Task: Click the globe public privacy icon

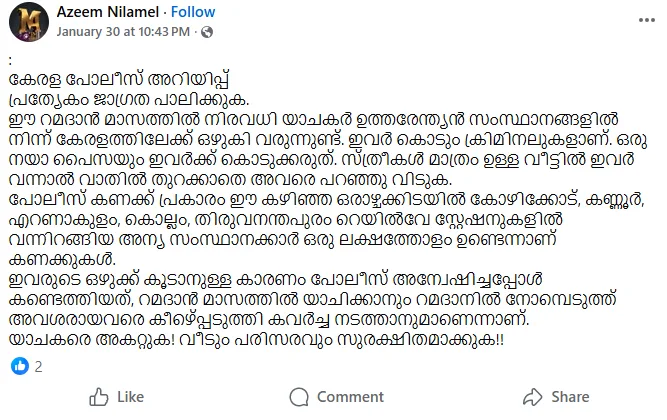Action: pyautogui.click(x=207, y=33)
